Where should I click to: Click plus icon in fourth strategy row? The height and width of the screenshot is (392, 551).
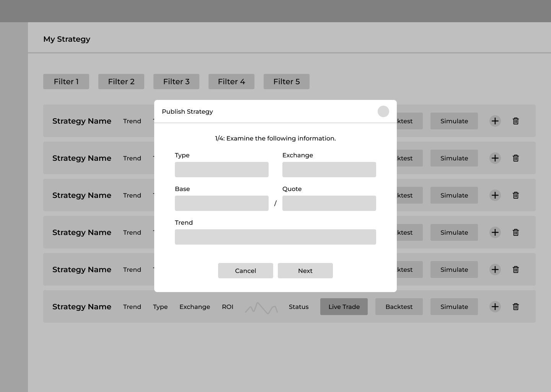(495, 232)
